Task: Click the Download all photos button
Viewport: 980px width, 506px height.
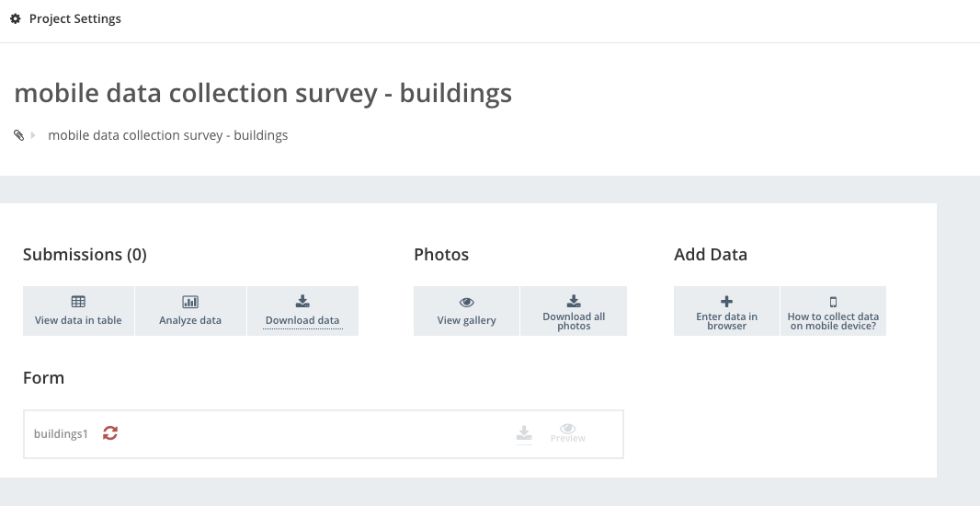Action: coord(574,311)
